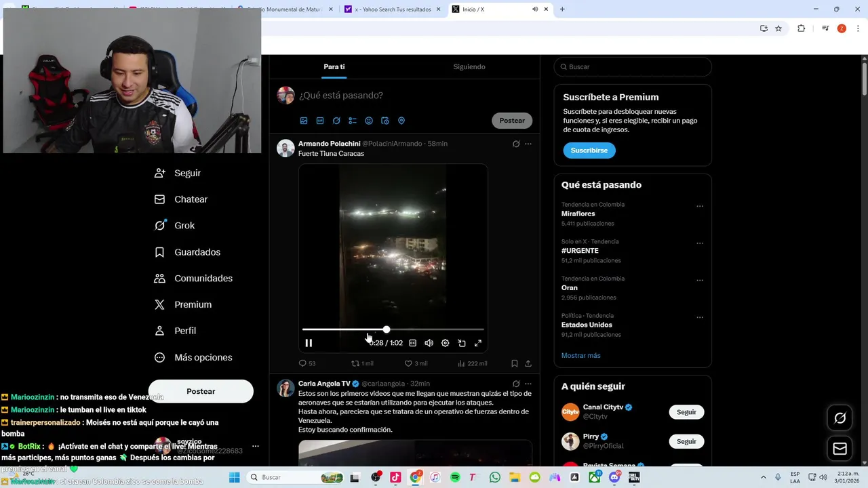The height and width of the screenshot is (488, 868).
Task: Click the large Postear button in sidebar
Action: click(201, 391)
